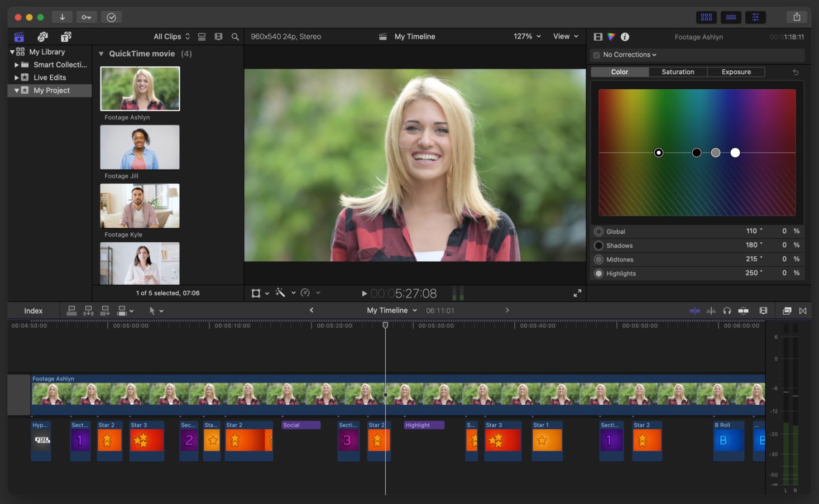Select the Highlights color puck
Screen dimensions: 819x504
(x=735, y=153)
